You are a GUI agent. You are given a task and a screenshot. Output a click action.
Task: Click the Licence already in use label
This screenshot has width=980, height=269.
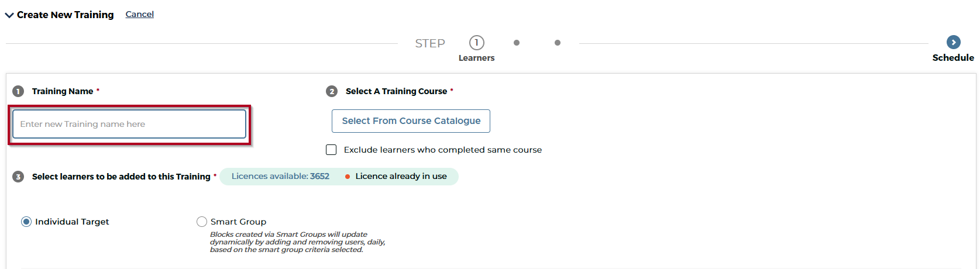401,176
